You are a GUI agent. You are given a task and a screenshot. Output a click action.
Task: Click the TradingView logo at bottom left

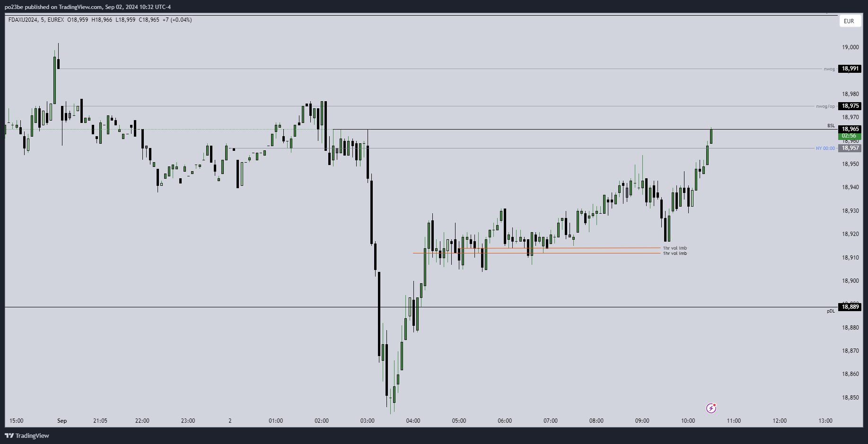27,435
